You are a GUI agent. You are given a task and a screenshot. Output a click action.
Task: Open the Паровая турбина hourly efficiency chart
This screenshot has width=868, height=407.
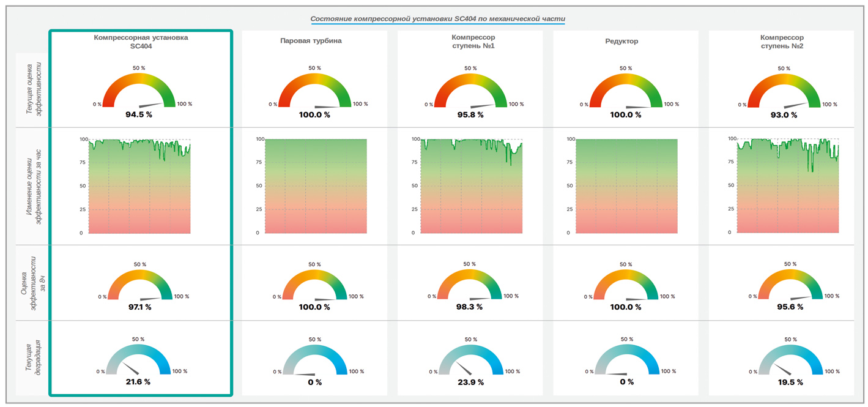(x=316, y=186)
